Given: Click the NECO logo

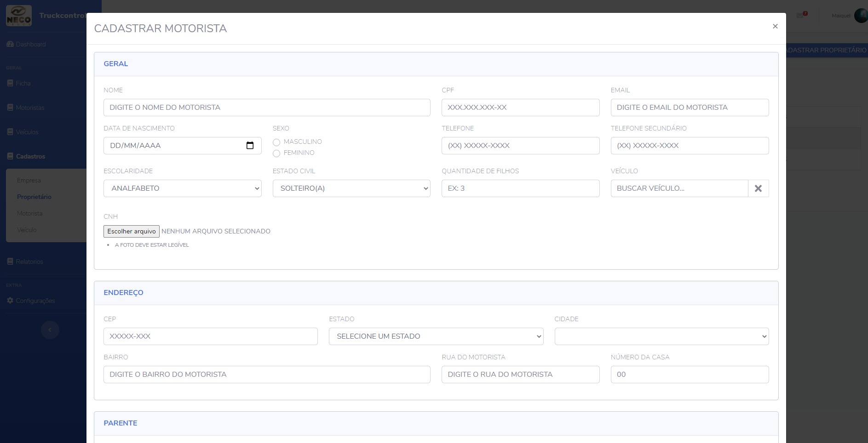Looking at the screenshot, I should coord(19,16).
